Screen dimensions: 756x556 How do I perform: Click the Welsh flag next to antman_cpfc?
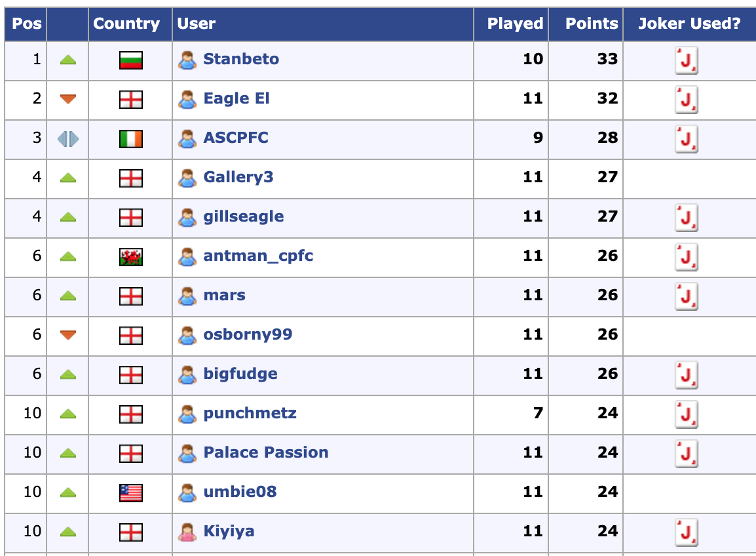(x=131, y=257)
